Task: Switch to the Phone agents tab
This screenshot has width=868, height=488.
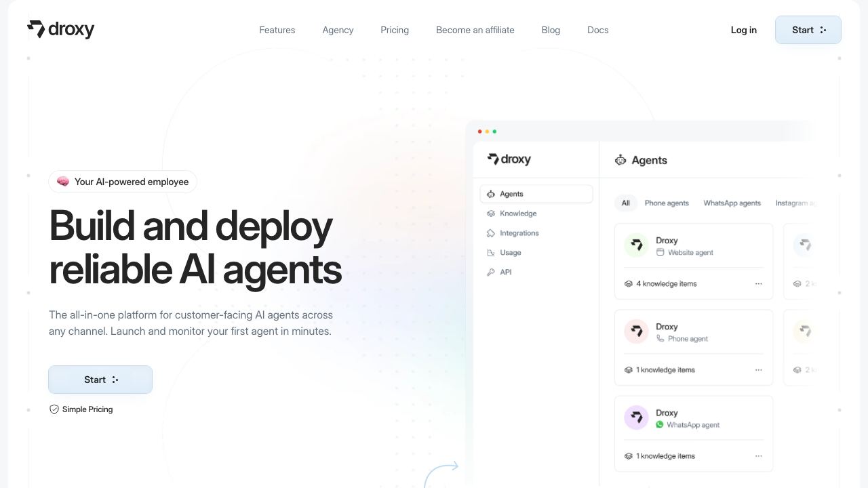Action: [667, 203]
